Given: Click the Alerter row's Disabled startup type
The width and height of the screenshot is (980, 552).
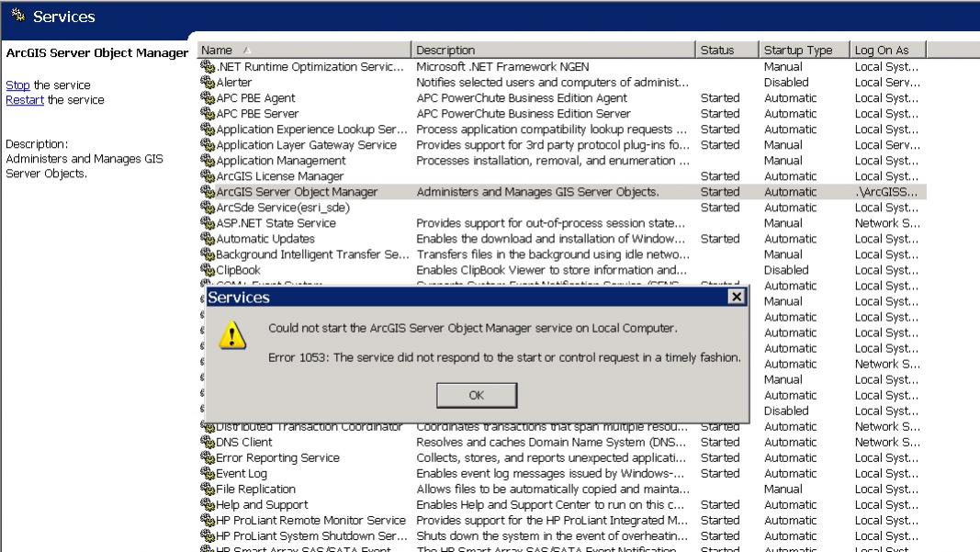Looking at the screenshot, I should pyautogui.click(x=786, y=82).
